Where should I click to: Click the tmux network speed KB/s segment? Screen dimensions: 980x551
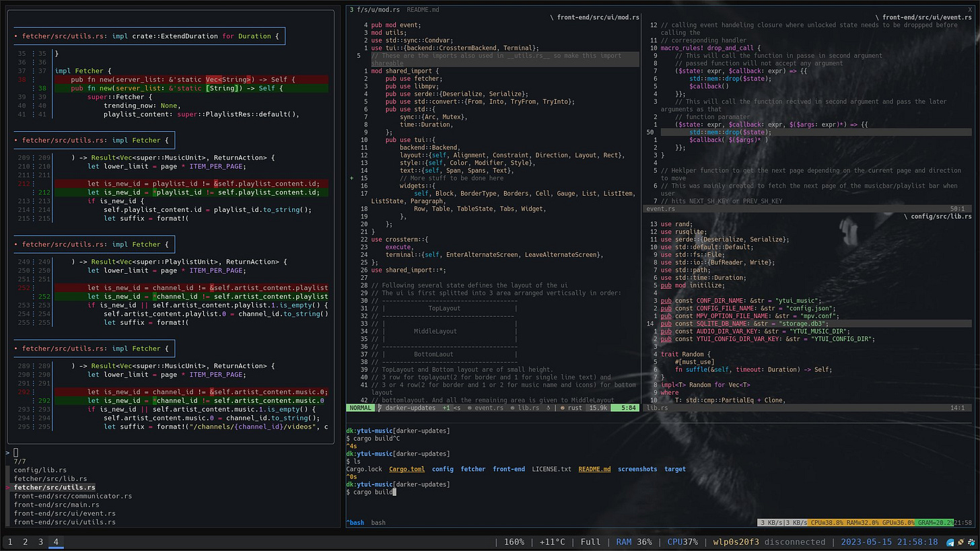pyautogui.click(x=783, y=523)
